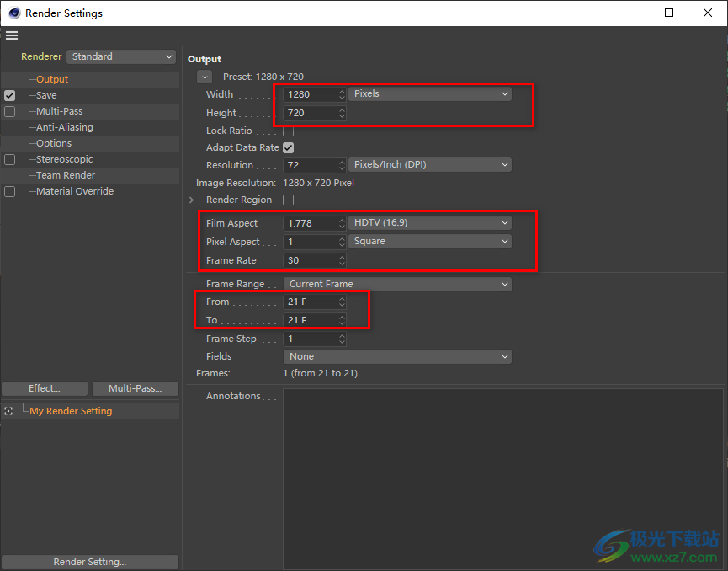Click the From frame field
The height and width of the screenshot is (571, 728).
pyautogui.click(x=311, y=302)
